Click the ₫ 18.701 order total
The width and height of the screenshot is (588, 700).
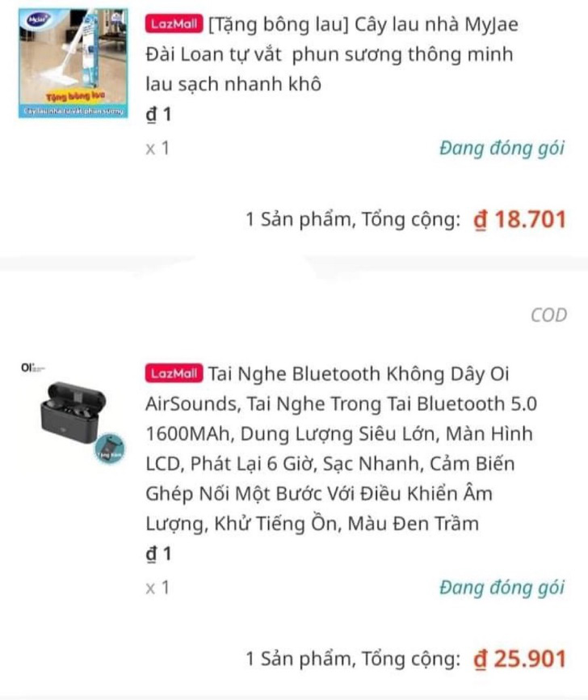(519, 219)
